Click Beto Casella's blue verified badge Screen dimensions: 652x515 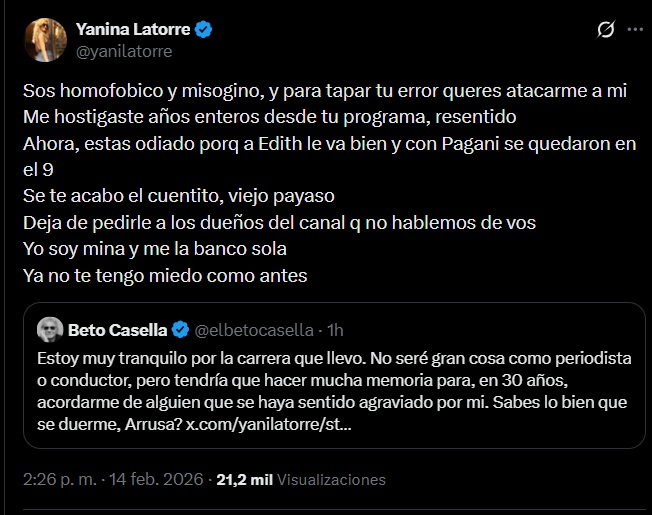tap(181, 328)
